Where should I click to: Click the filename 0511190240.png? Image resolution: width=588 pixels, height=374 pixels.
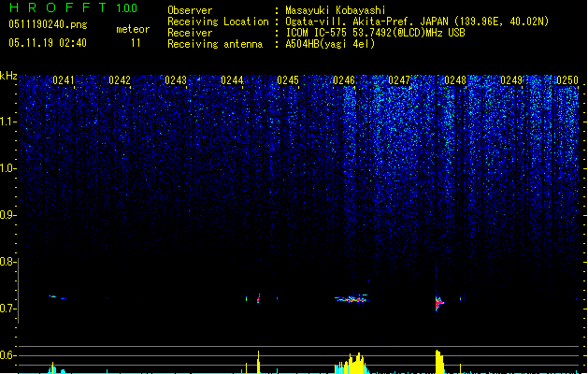point(48,24)
